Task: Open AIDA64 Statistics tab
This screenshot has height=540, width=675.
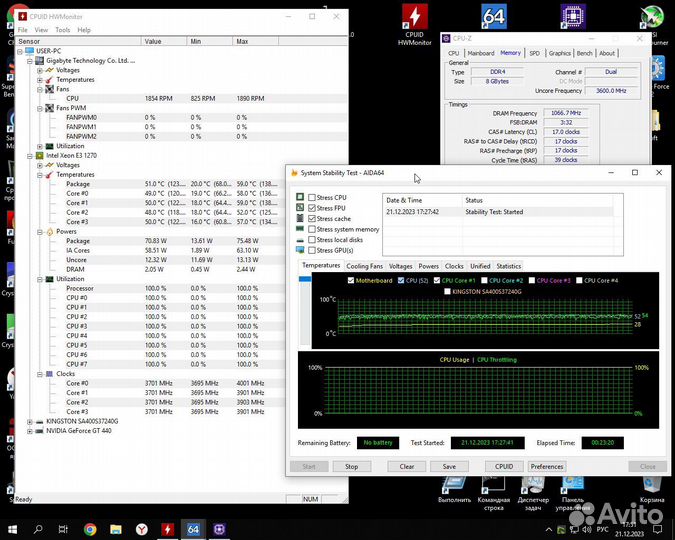Action: tap(508, 266)
